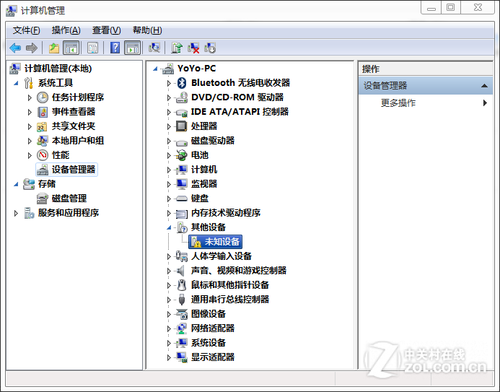The height and width of the screenshot is (392, 500).
Task: Collapse the 设备管理器 actions section arrow
Action: [484, 86]
